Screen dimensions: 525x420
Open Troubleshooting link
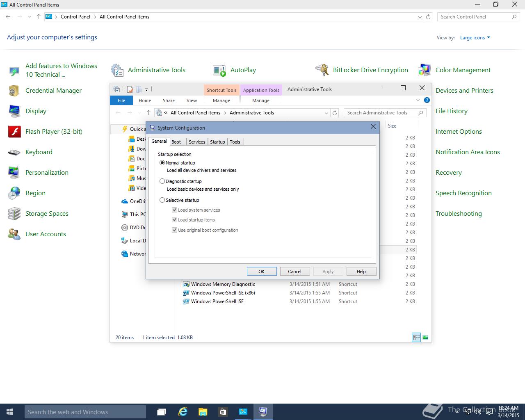pos(459,214)
